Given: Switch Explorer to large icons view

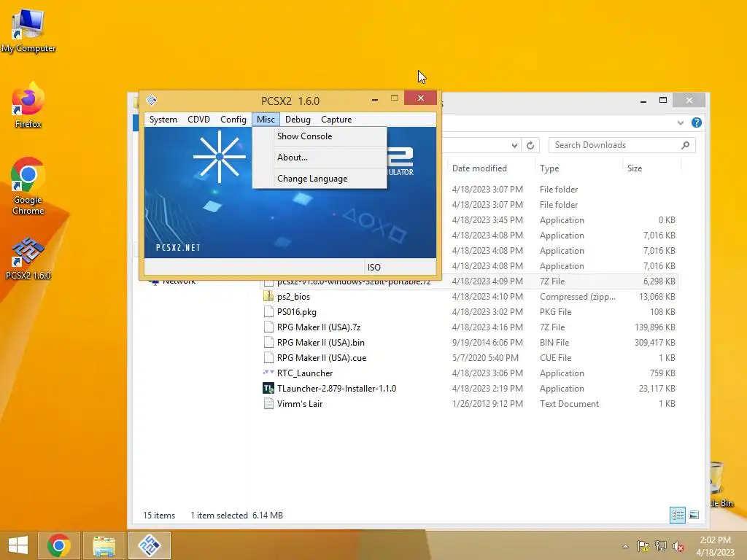Looking at the screenshot, I should tap(694, 515).
